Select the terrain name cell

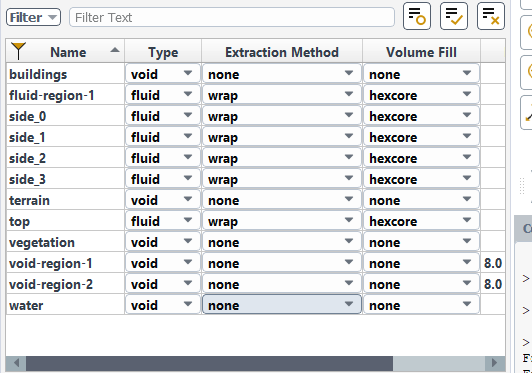tap(65, 200)
